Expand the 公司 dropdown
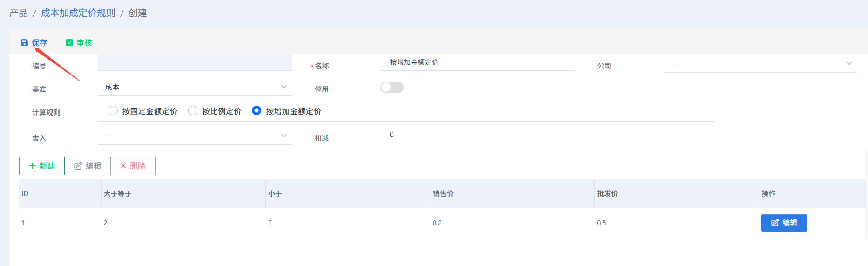Viewport: 868px width, 266px height. (x=759, y=64)
